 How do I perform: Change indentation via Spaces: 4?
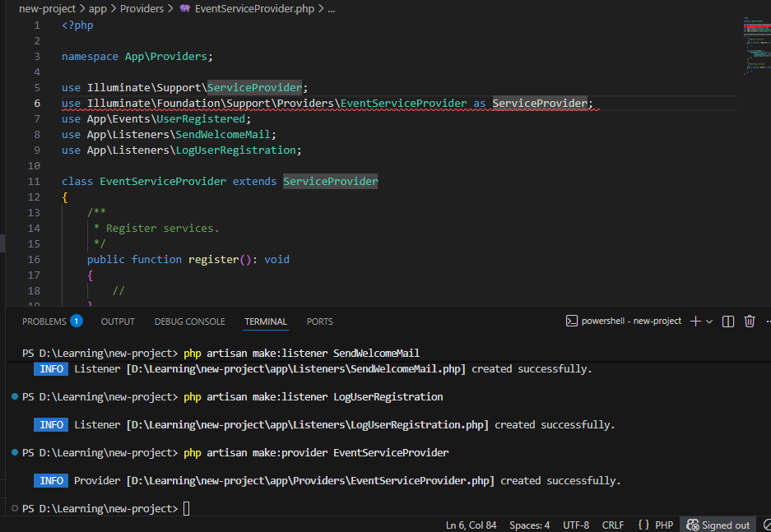(x=530, y=525)
